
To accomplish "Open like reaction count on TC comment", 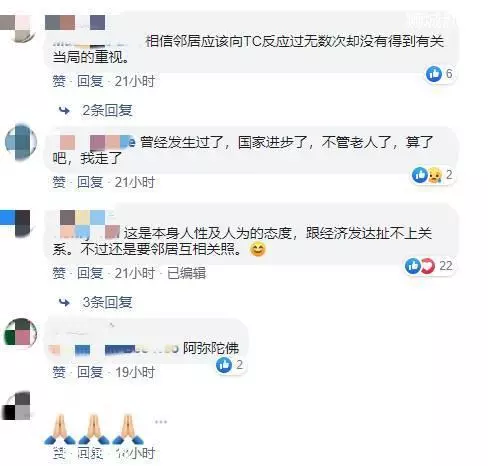I will tap(439, 74).
